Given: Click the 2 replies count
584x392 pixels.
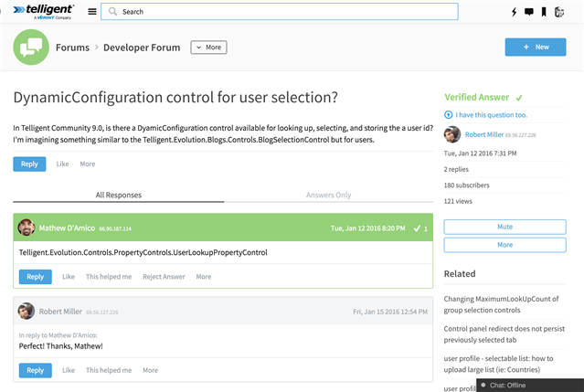Looking at the screenshot, I should coord(456,169).
